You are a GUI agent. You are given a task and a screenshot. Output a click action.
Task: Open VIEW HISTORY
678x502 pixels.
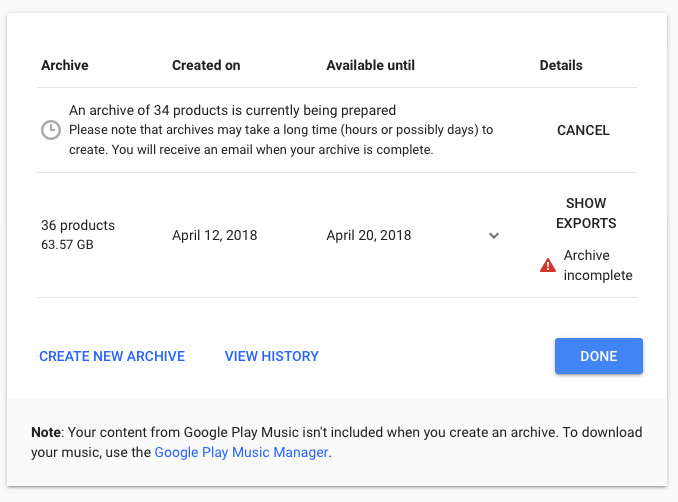pos(271,356)
